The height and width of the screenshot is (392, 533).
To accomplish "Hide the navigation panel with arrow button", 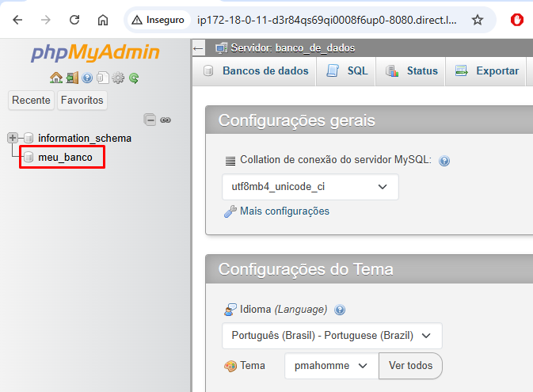I will point(198,48).
